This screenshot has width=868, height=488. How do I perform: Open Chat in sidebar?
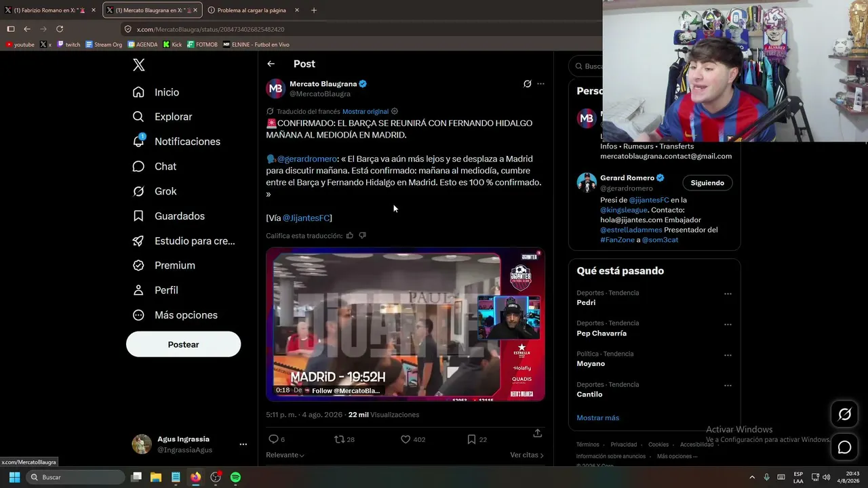[155, 167]
